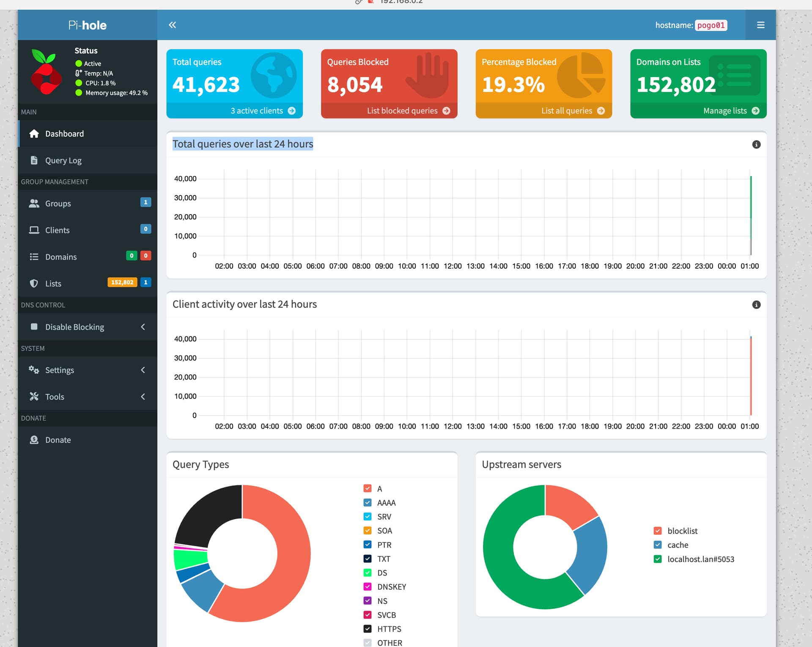Click arrow icon beside List blocked queries
This screenshot has width=812, height=647.
point(446,111)
